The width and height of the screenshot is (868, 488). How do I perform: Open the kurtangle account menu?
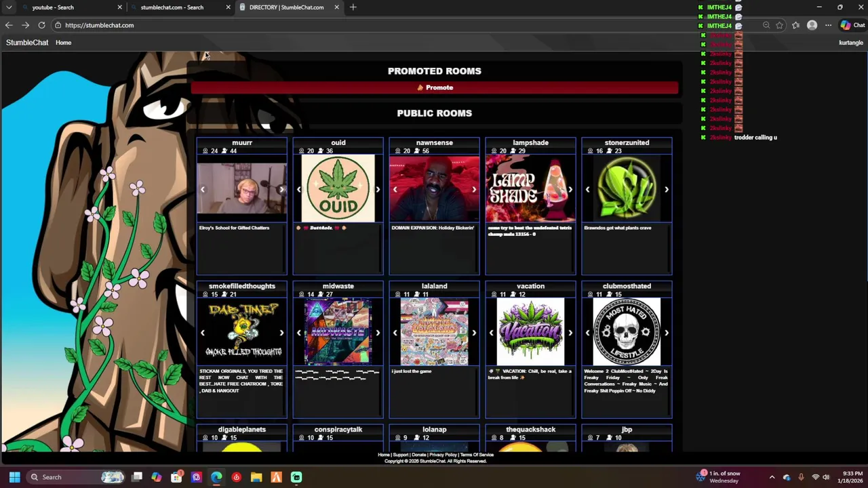tap(850, 43)
